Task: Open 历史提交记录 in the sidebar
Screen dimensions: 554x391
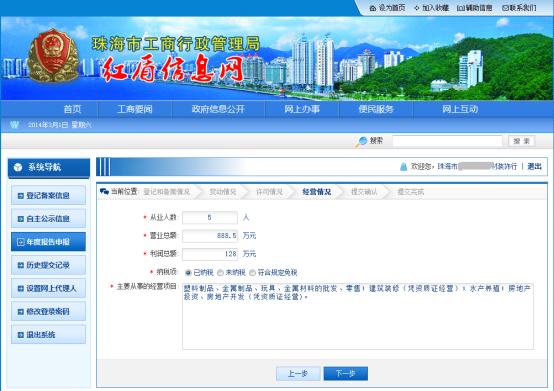Action: click(x=48, y=265)
